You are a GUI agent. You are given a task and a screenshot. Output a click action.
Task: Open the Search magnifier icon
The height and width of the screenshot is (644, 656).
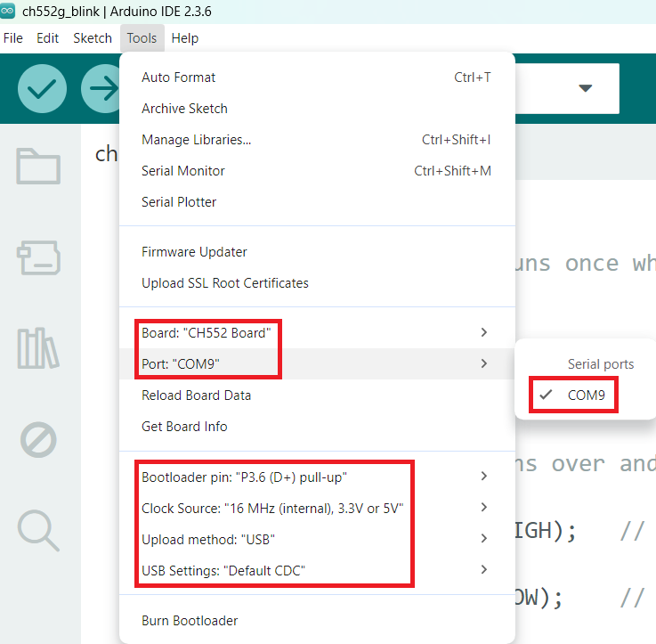click(38, 529)
